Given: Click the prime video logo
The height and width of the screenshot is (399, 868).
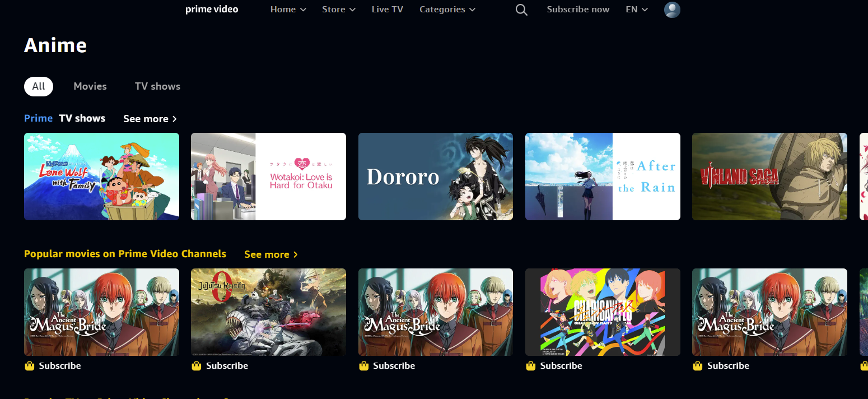Looking at the screenshot, I should coord(212,9).
